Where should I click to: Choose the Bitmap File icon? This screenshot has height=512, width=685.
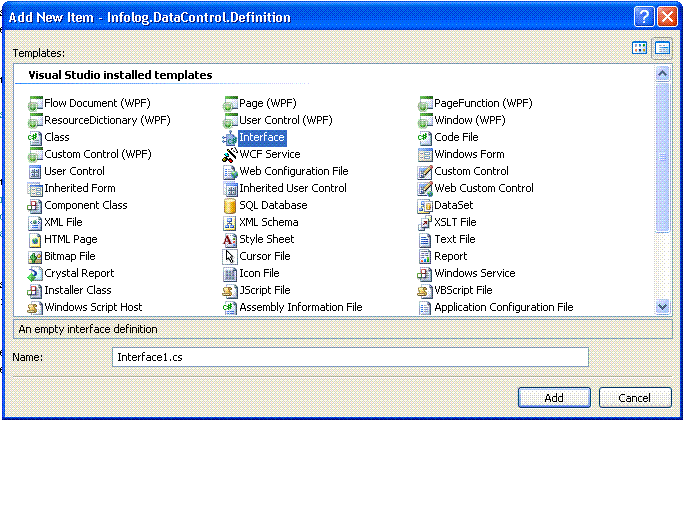[x=35, y=257]
